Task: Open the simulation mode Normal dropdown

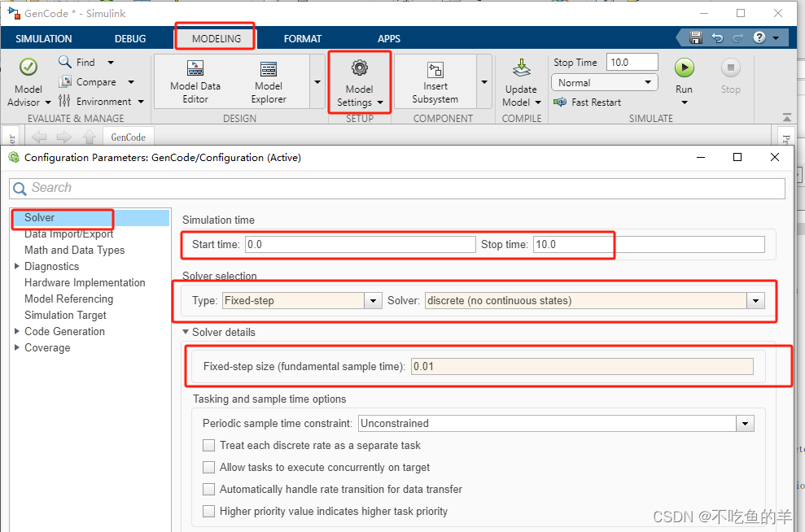Action: 605,83
